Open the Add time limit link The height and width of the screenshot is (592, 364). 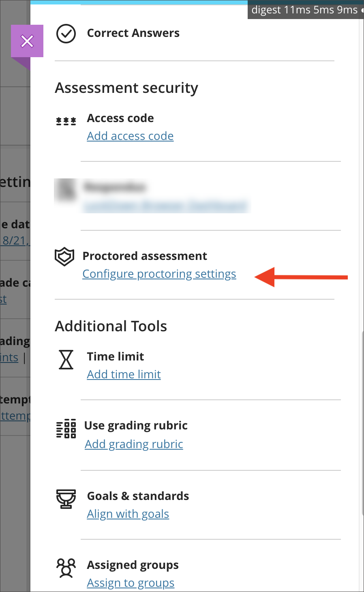point(124,374)
